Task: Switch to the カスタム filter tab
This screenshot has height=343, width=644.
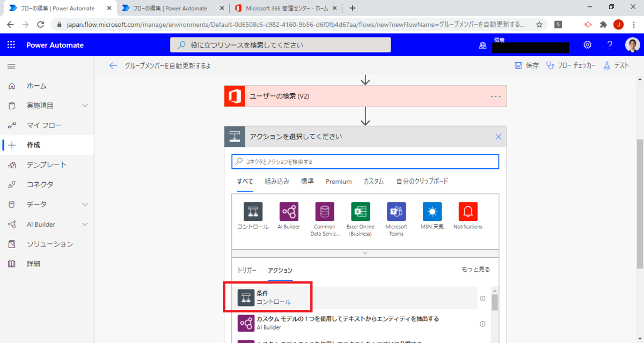Action: [x=374, y=182]
